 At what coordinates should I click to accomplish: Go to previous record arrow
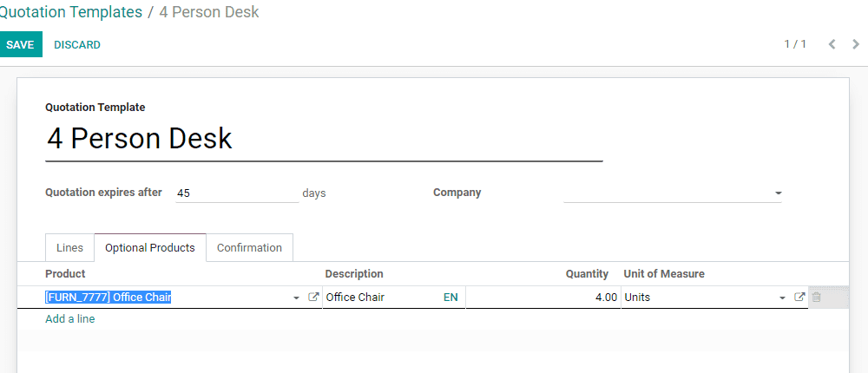pyautogui.click(x=832, y=44)
